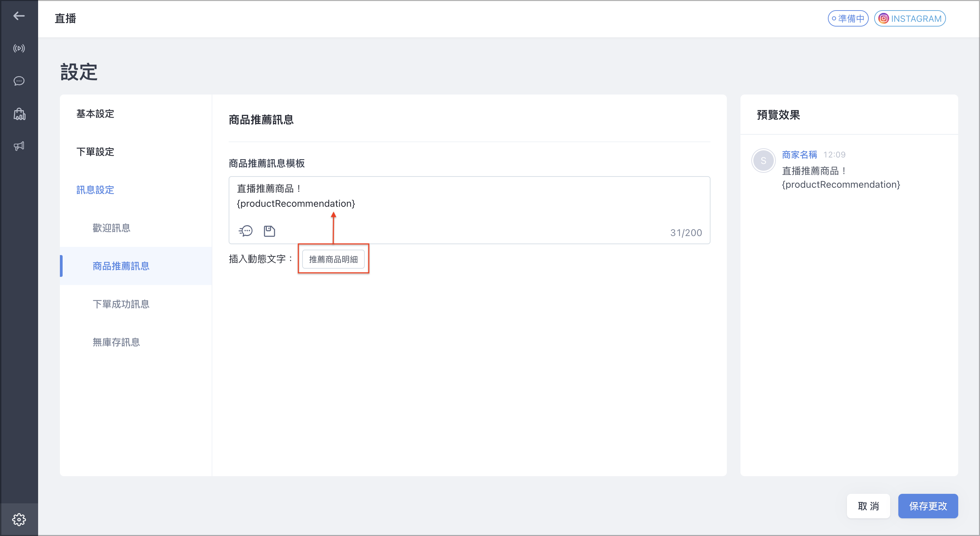Click the 保存更改 button
This screenshot has width=980, height=536.
tap(928, 506)
